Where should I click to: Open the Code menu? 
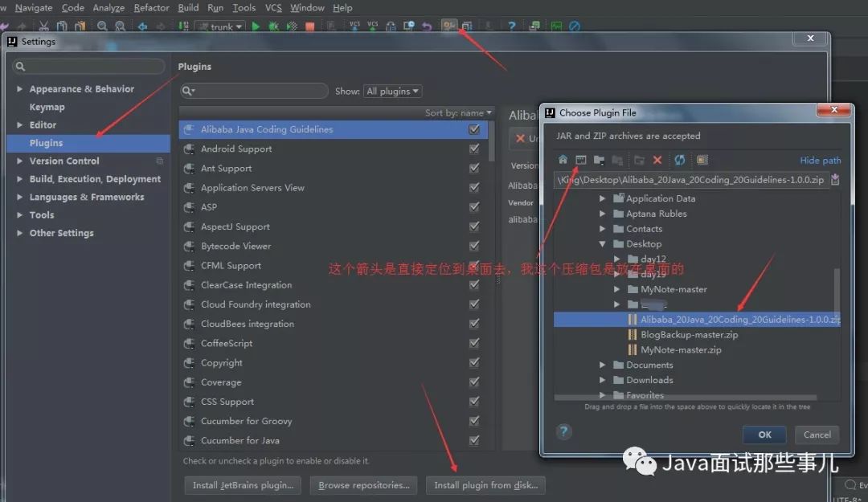(x=72, y=8)
